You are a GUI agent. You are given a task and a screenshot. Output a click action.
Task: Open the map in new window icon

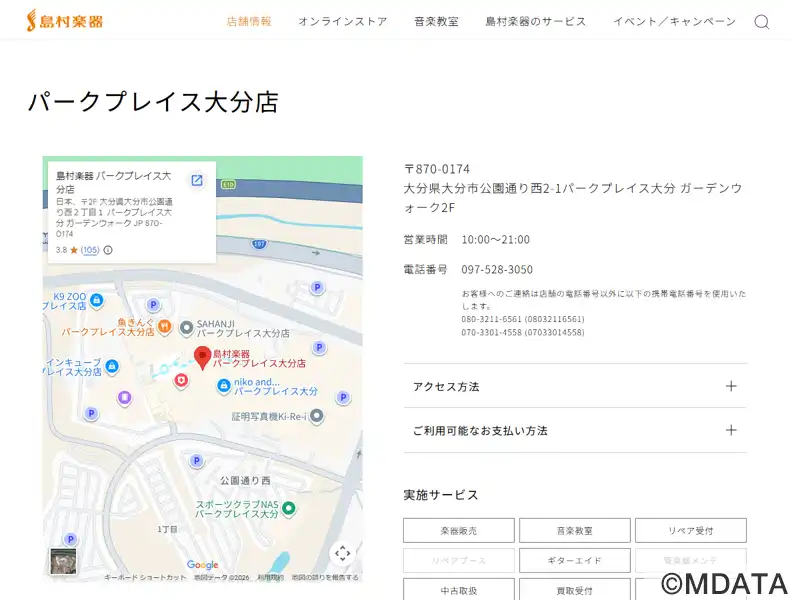click(196, 180)
